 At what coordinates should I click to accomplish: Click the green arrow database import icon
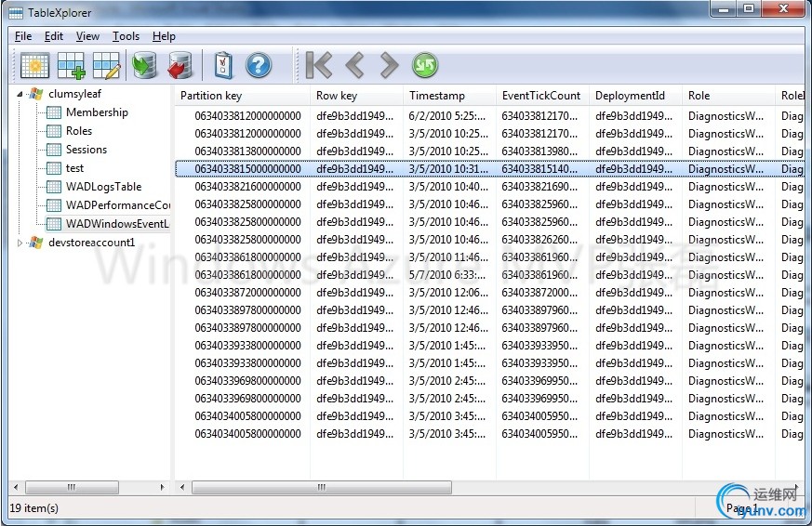144,66
